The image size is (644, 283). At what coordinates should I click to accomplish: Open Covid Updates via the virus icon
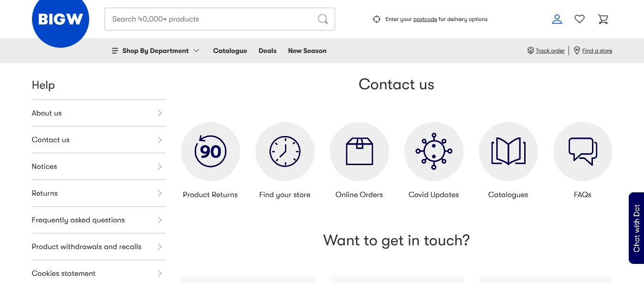pos(433,151)
